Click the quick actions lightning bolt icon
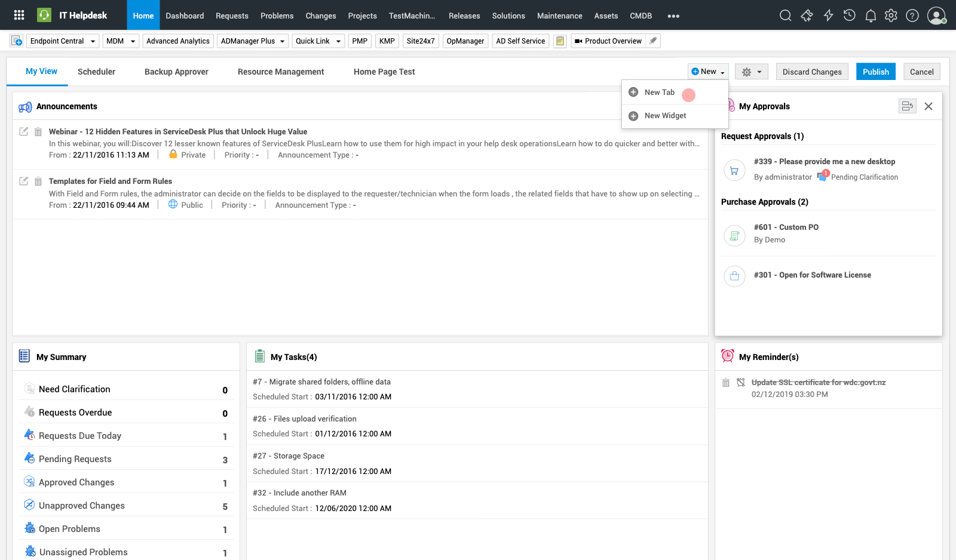Viewport: 956px width, 560px height. [828, 16]
